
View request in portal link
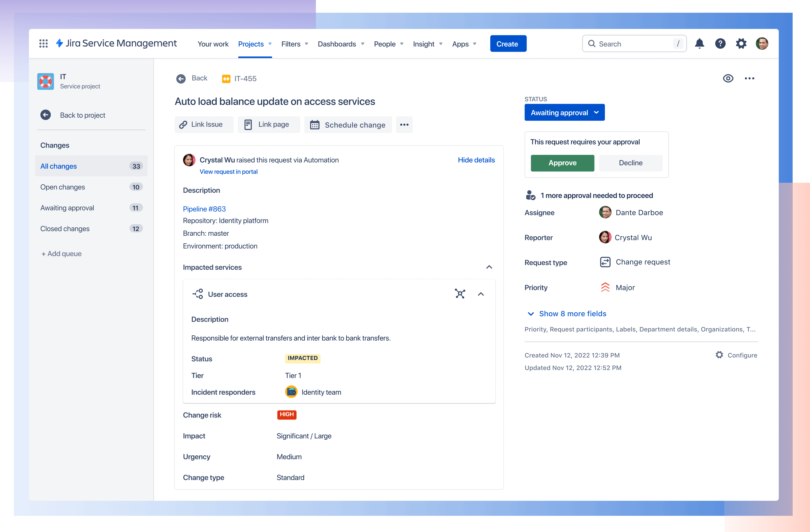(229, 171)
